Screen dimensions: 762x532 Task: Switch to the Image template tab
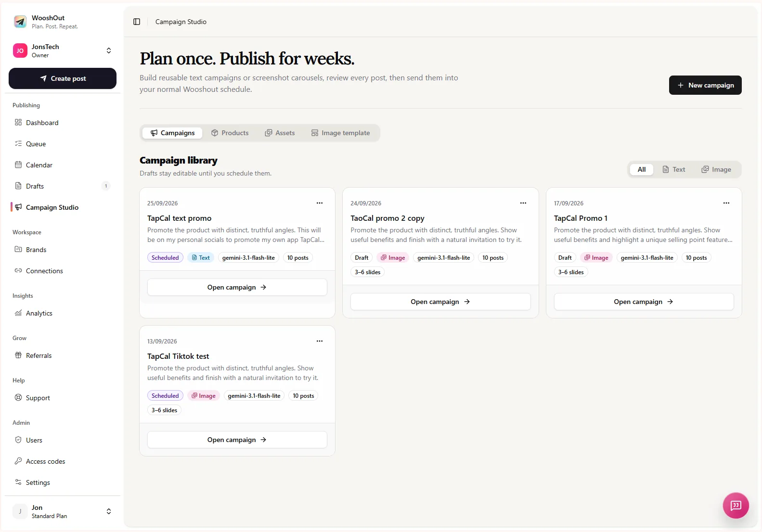coord(341,133)
